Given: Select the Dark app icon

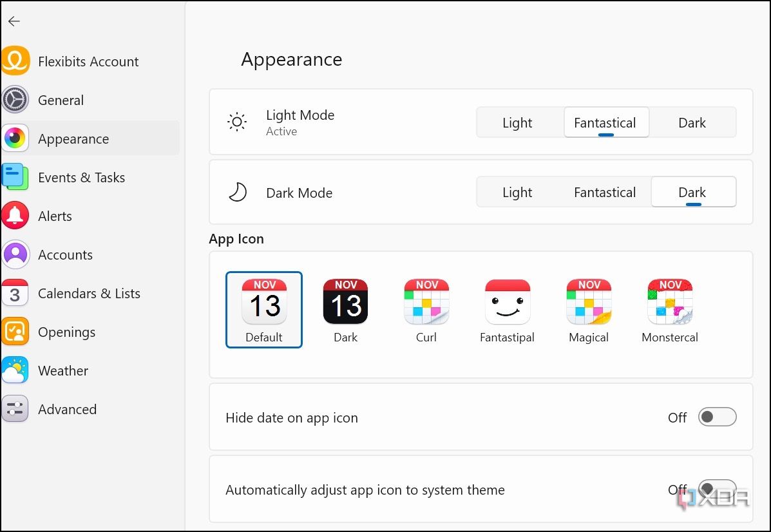Looking at the screenshot, I should tap(345, 301).
